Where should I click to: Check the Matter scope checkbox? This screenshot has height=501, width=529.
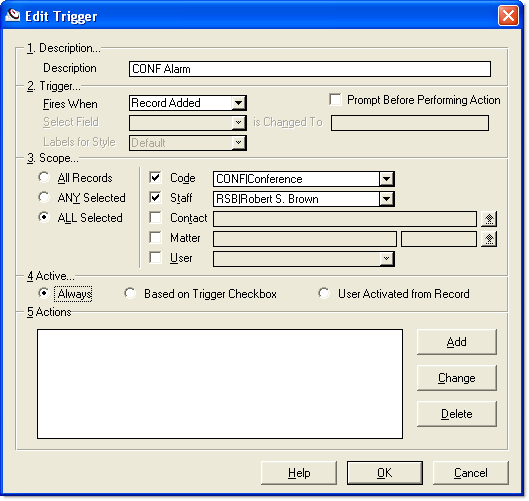point(155,238)
